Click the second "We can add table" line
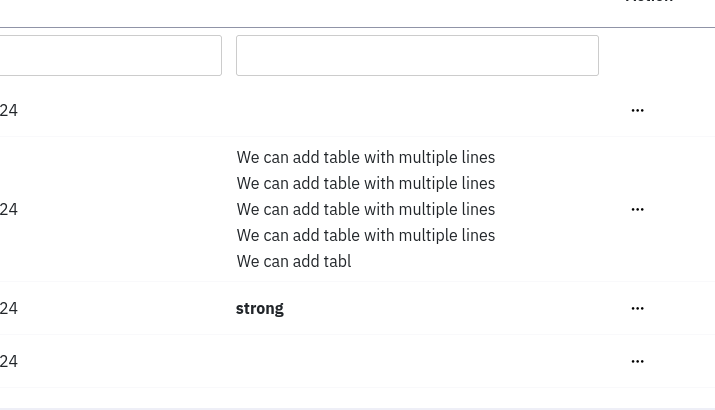 [366, 183]
